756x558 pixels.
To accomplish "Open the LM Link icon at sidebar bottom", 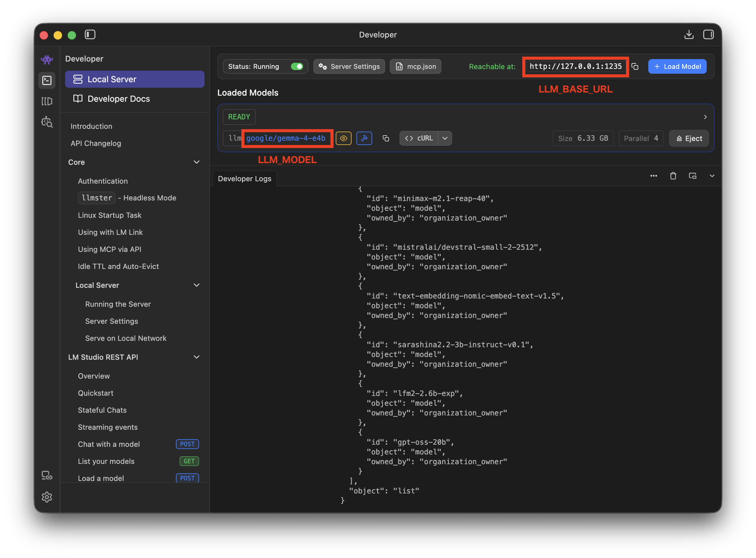I will point(47,475).
